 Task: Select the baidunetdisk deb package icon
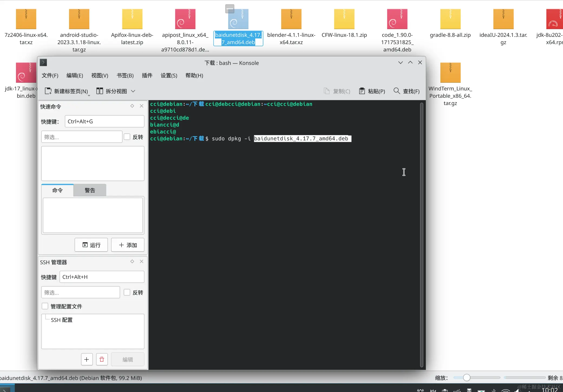[238, 19]
